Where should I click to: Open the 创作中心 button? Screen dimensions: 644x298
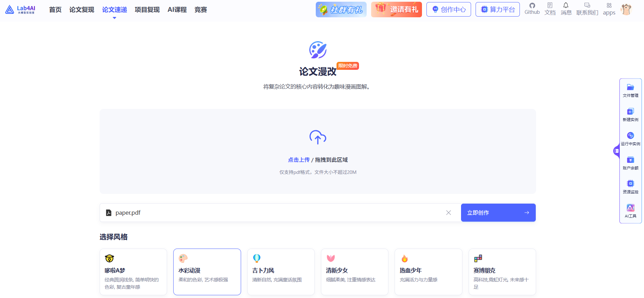[x=449, y=9]
